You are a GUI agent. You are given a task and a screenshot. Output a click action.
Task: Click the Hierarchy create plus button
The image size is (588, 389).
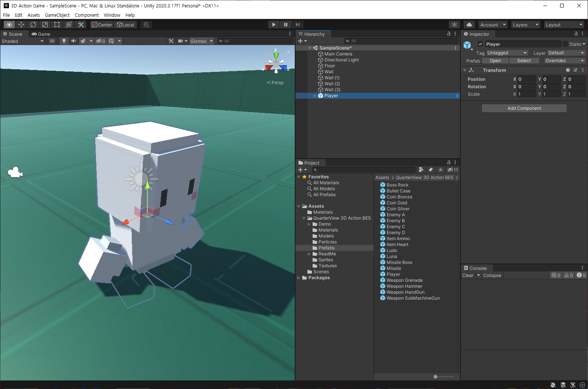point(302,41)
